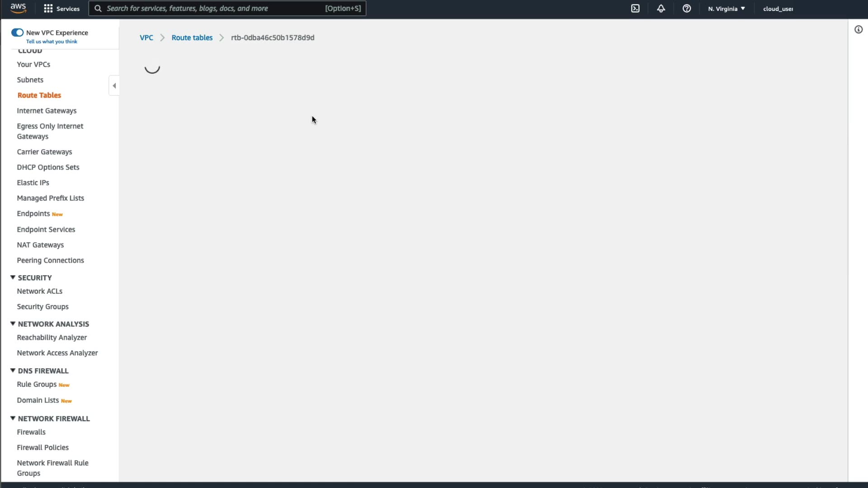The height and width of the screenshot is (488, 868).
Task: Click the 'Tell us what you think' link
Action: (52, 42)
